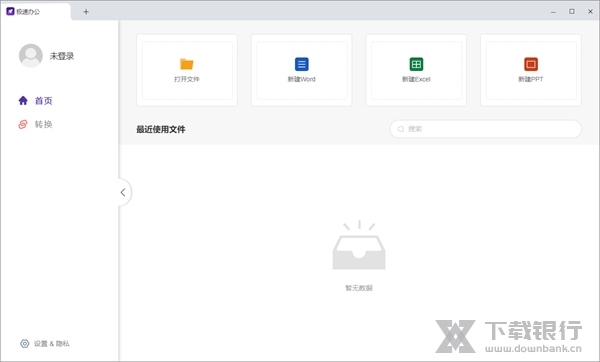Collapse the sidebar with the chevron
The width and height of the screenshot is (600, 362).
pos(123,192)
